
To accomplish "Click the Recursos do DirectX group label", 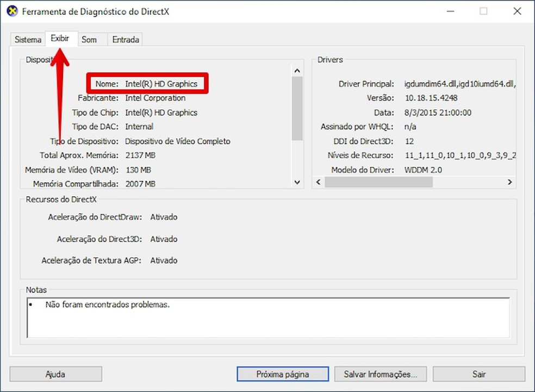I will tap(61, 199).
